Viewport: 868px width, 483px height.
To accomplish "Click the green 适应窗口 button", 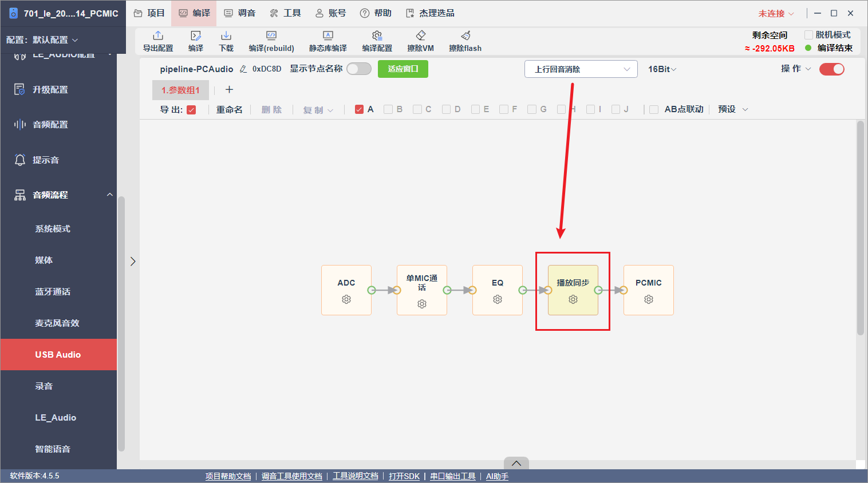I will pos(403,69).
